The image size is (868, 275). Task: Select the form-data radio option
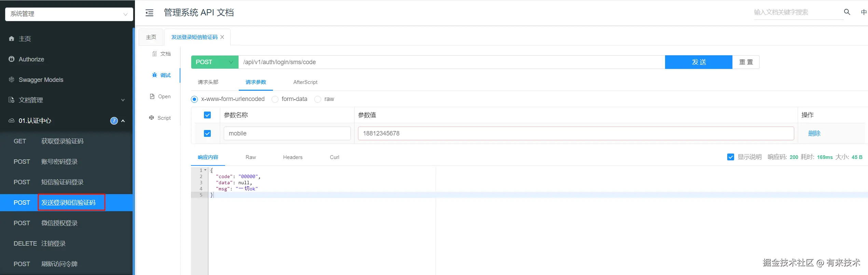point(275,99)
